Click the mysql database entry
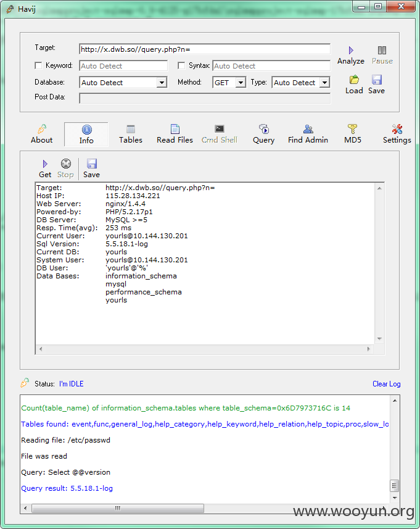 pyautogui.click(x=116, y=284)
